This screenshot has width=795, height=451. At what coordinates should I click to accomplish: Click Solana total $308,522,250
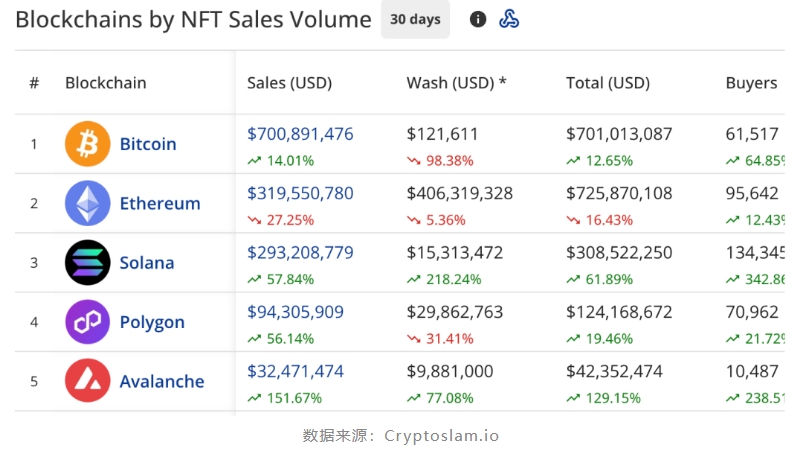click(619, 252)
